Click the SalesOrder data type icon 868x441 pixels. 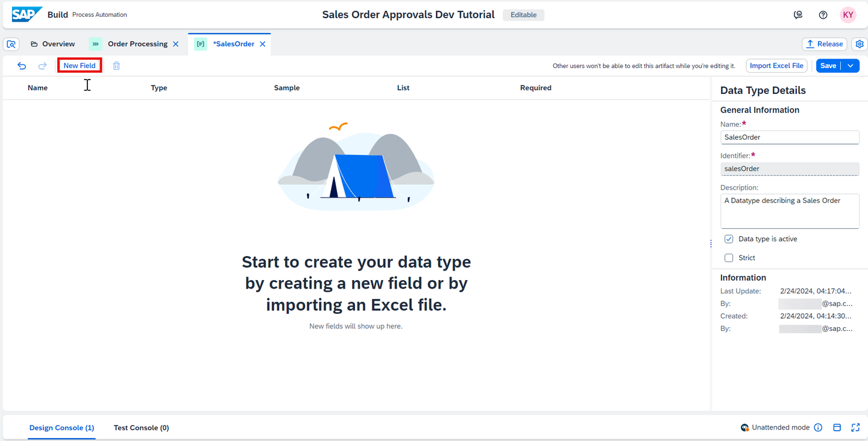tap(201, 44)
